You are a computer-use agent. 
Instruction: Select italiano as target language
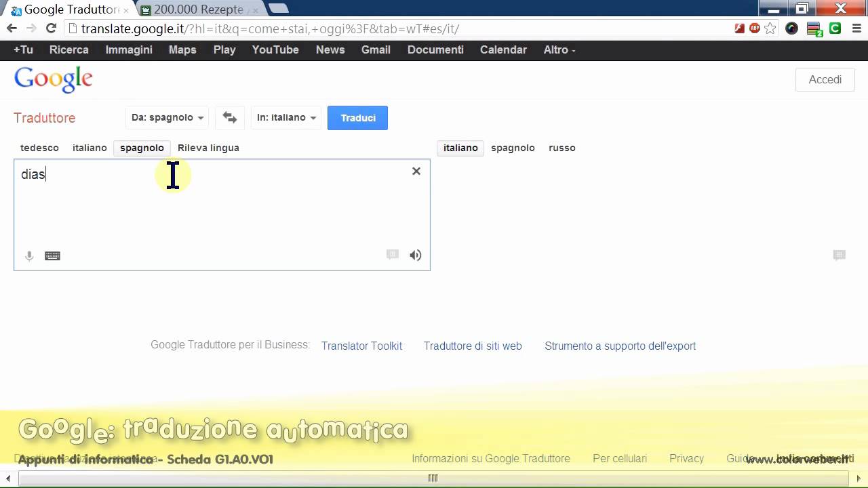[x=460, y=148]
